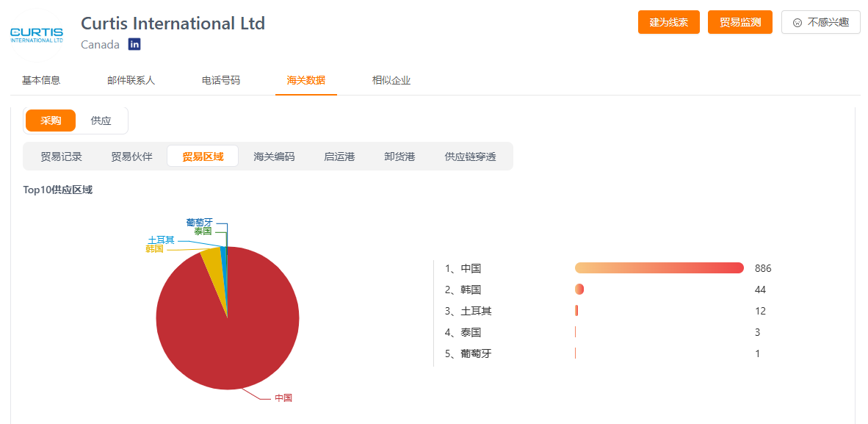Click the 贸易监测 button
The width and height of the screenshot is (868, 424).
(x=740, y=22)
